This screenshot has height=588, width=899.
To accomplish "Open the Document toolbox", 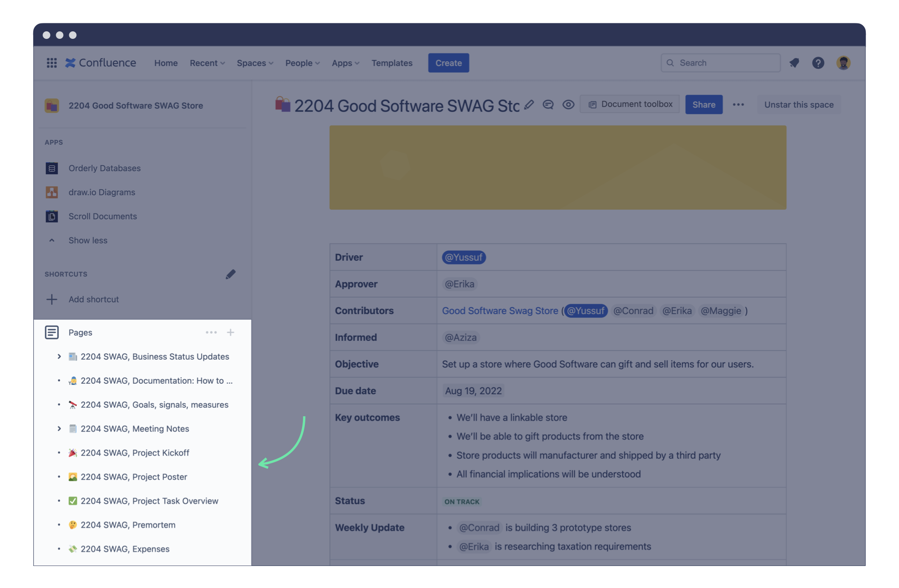I will [630, 104].
